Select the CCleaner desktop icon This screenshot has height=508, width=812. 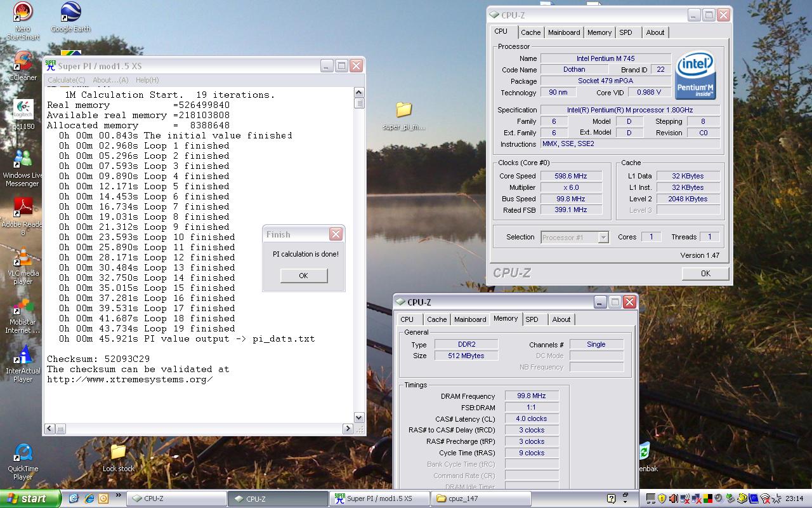(x=23, y=65)
